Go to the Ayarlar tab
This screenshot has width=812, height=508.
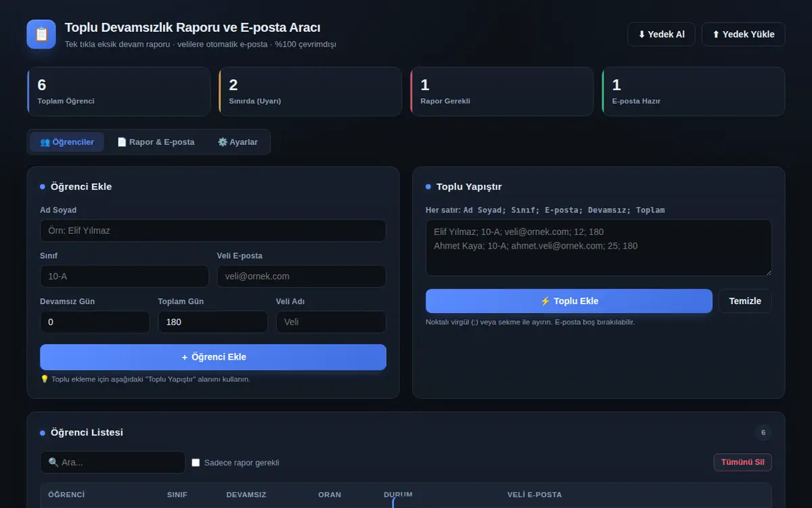(x=238, y=142)
